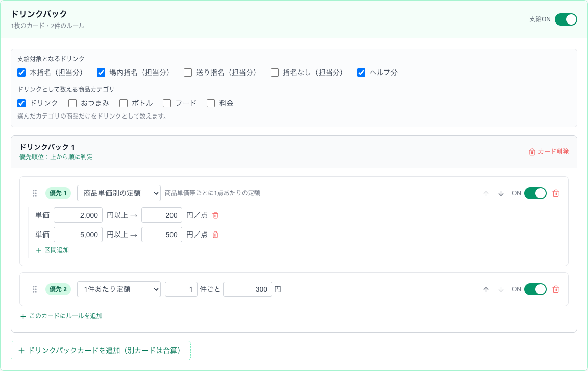The image size is (588, 371).
Task: Check the ボトル category checkbox
Action: click(x=124, y=103)
